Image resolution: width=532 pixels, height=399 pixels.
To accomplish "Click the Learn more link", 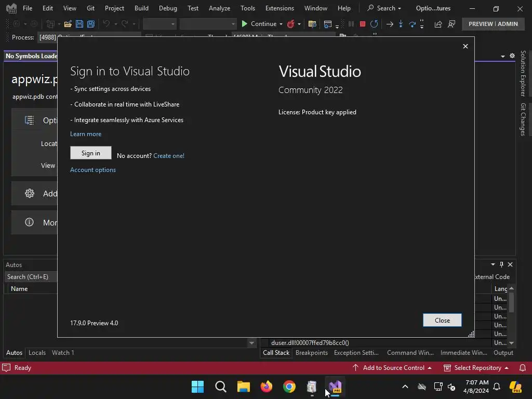I will pos(86,134).
